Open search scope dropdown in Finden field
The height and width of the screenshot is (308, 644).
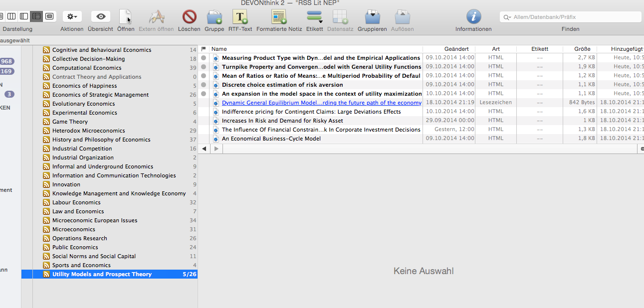pyautogui.click(x=507, y=17)
